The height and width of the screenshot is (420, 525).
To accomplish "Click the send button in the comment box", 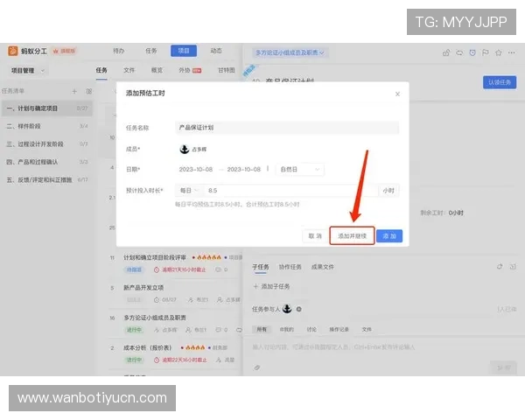I will pos(504,367).
